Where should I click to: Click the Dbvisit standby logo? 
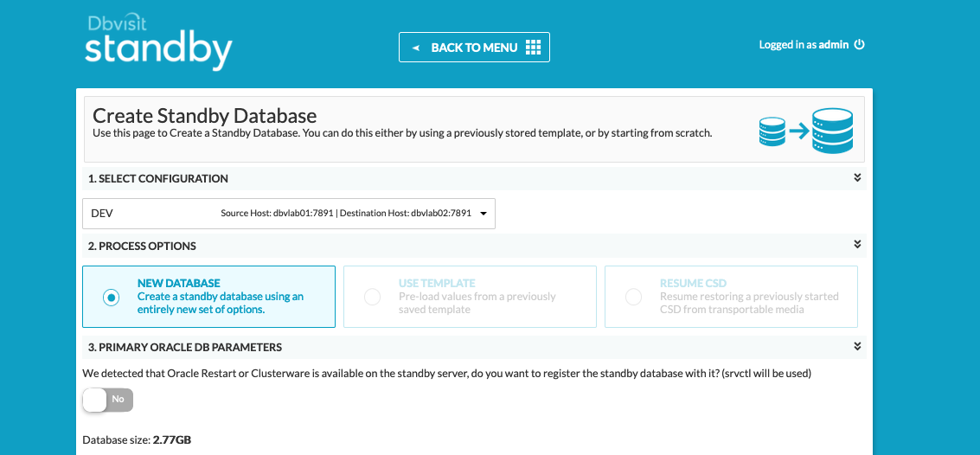158,42
